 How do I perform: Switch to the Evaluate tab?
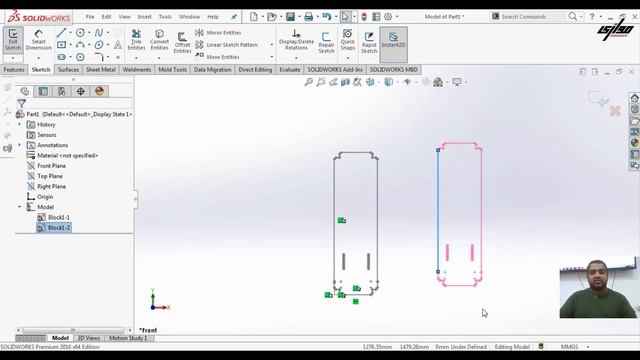(290, 70)
